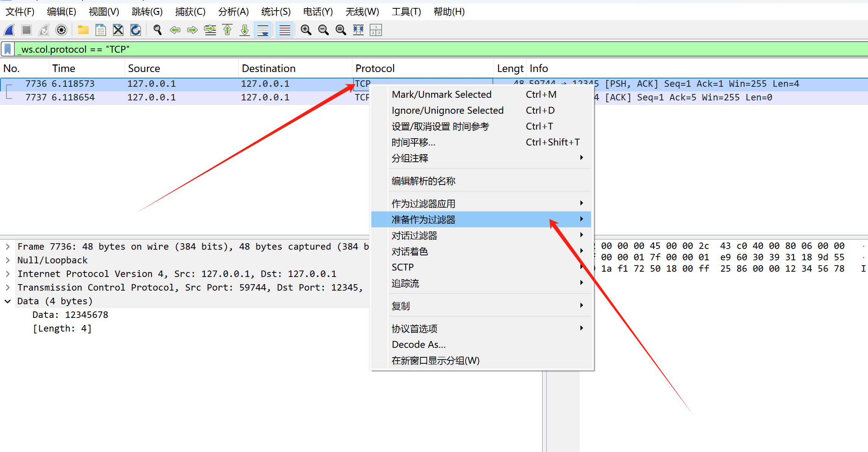Click the close capture file icon
Image resolution: width=868 pixels, height=452 pixels.
(x=118, y=30)
